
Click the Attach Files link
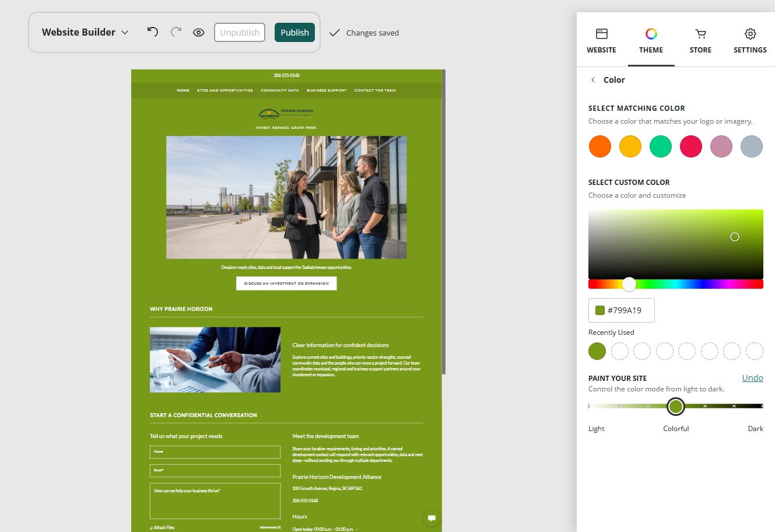tap(162, 527)
